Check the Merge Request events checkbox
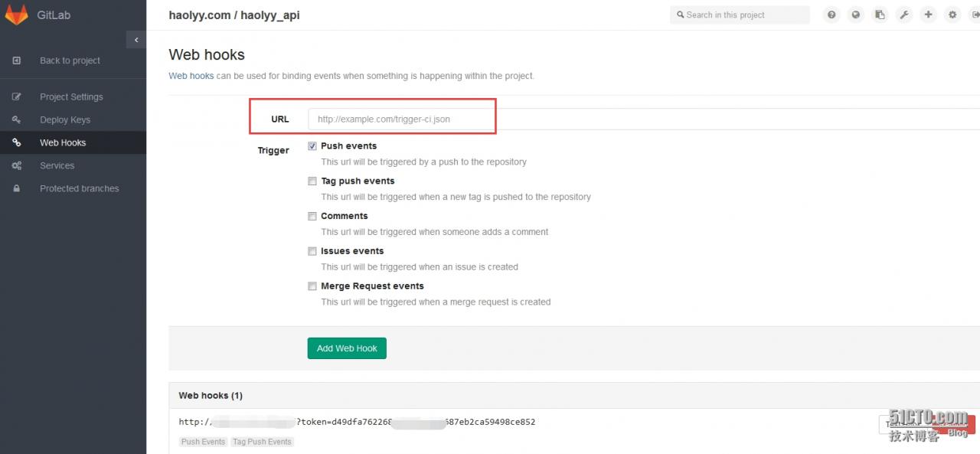This screenshot has width=980, height=454. tap(312, 286)
